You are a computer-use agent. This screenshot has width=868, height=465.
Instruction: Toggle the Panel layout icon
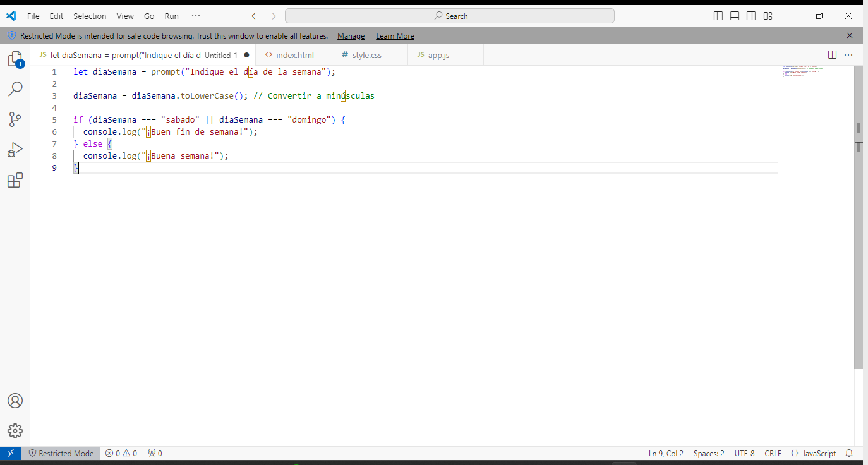pyautogui.click(x=735, y=16)
